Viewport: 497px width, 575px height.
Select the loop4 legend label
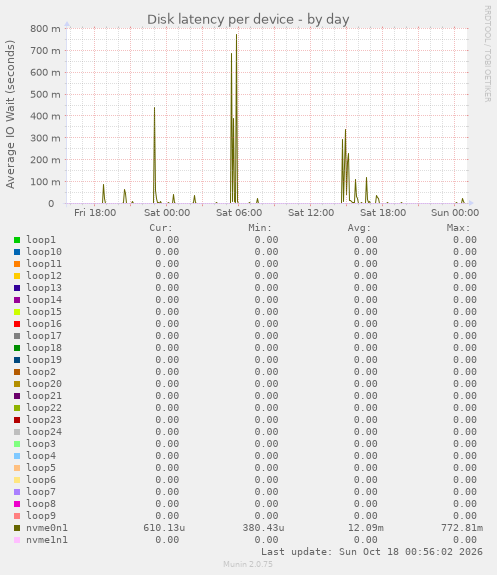point(41,456)
